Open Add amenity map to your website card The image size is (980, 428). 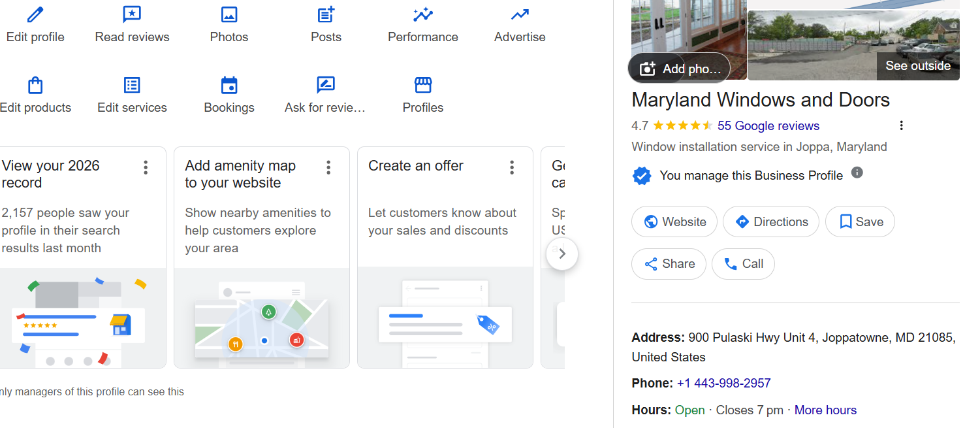point(262,257)
